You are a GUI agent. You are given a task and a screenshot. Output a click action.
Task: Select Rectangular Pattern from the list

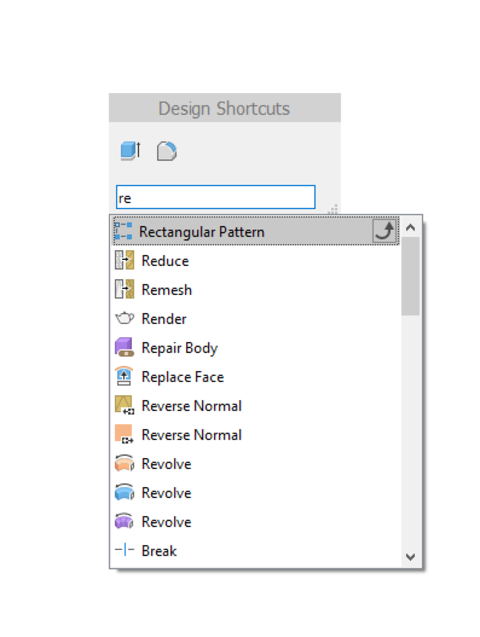256,231
